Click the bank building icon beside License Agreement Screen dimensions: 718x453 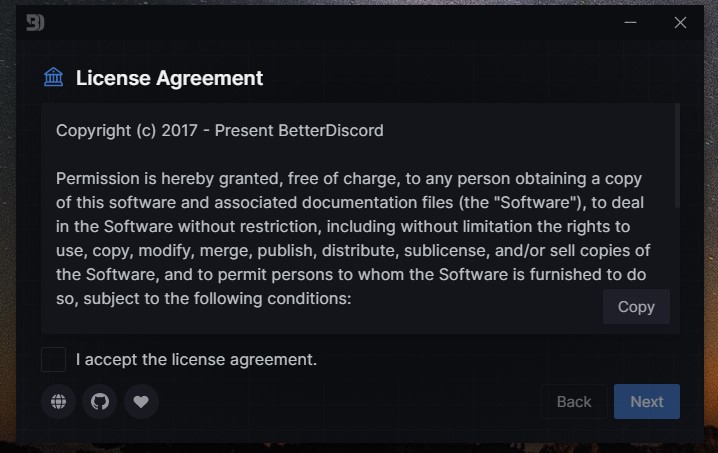(x=54, y=77)
